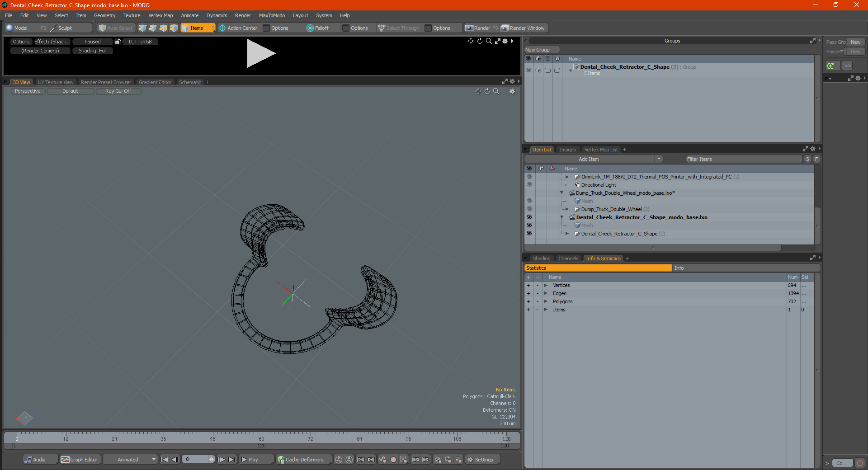Expand the Dental_Cheek_Retractor_C_Shape item
Screen dimensions: 868x470
pyautogui.click(x=567, y=234)
